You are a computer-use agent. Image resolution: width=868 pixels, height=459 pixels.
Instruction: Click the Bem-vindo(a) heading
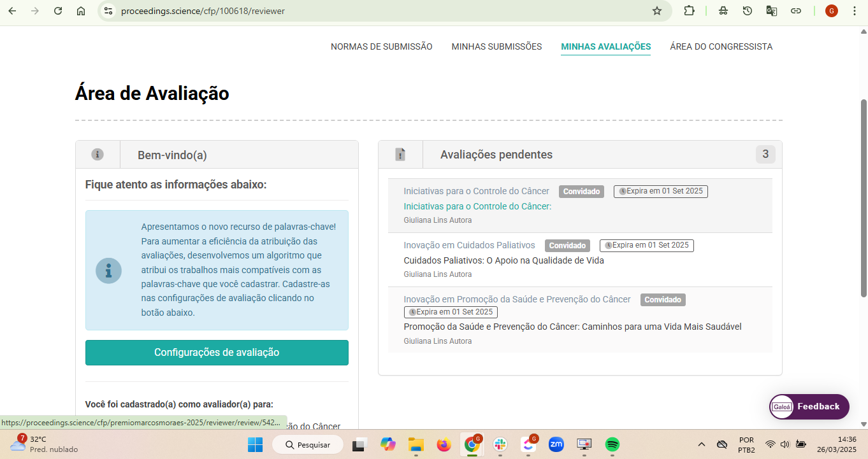[172, 155]
